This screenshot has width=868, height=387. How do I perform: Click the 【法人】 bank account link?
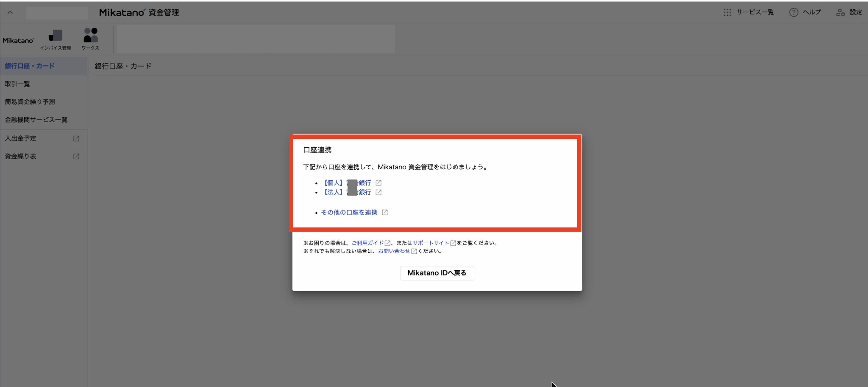347,192
